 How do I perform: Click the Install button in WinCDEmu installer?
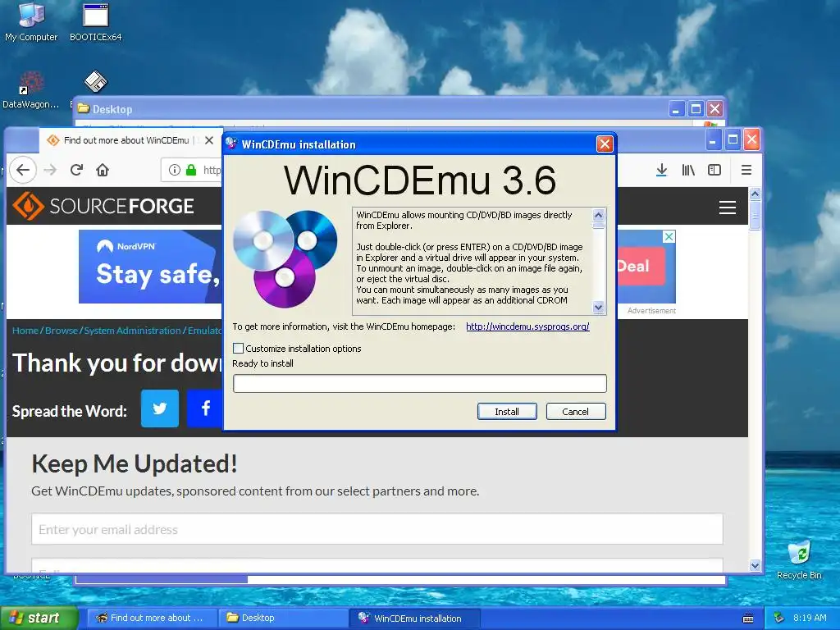point(507,412)
